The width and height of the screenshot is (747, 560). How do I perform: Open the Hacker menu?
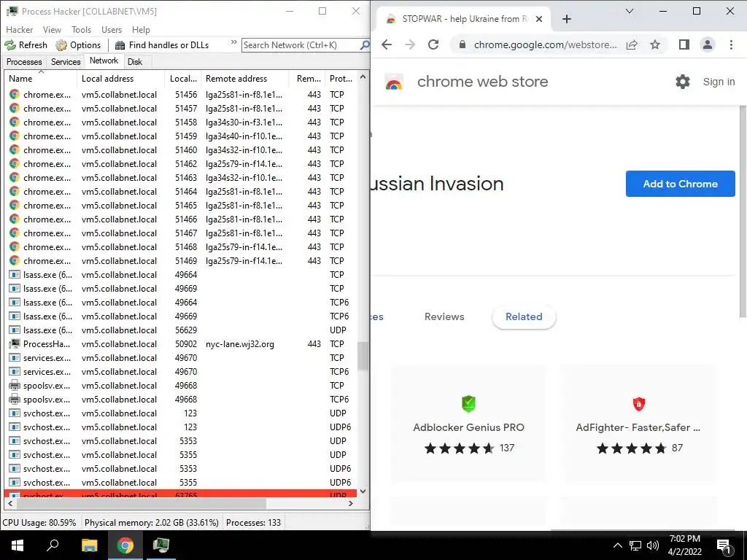coord(20,29)
